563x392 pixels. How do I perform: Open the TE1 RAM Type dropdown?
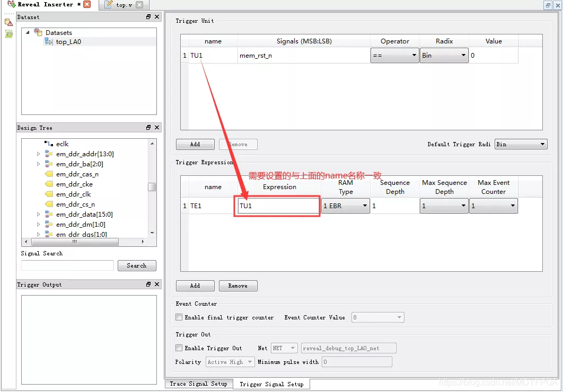(x=346, y=206)
